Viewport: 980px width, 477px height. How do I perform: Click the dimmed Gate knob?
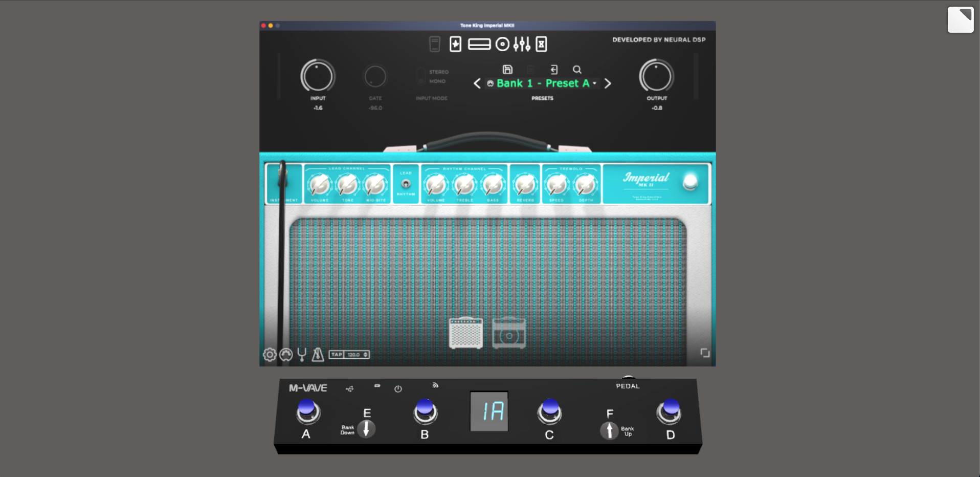375,77
